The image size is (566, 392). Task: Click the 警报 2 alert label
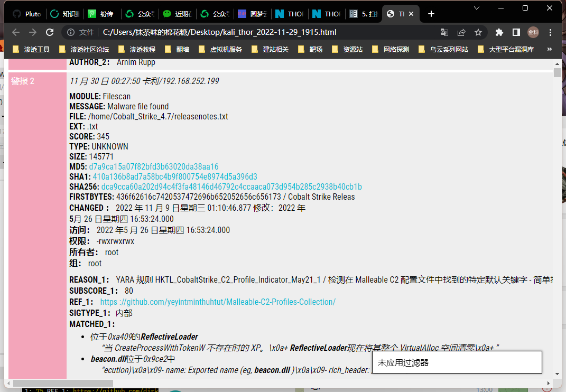point(22,81)
